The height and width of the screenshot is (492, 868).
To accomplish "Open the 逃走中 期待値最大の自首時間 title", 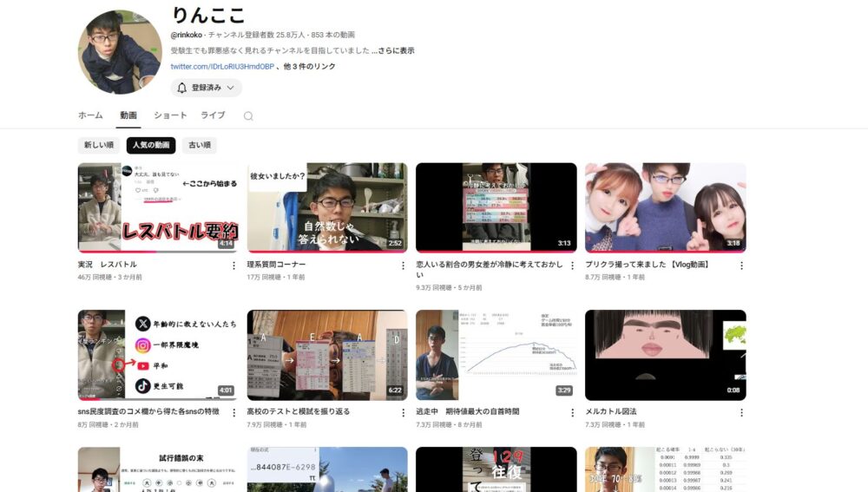I will click(x=468, y=412).
